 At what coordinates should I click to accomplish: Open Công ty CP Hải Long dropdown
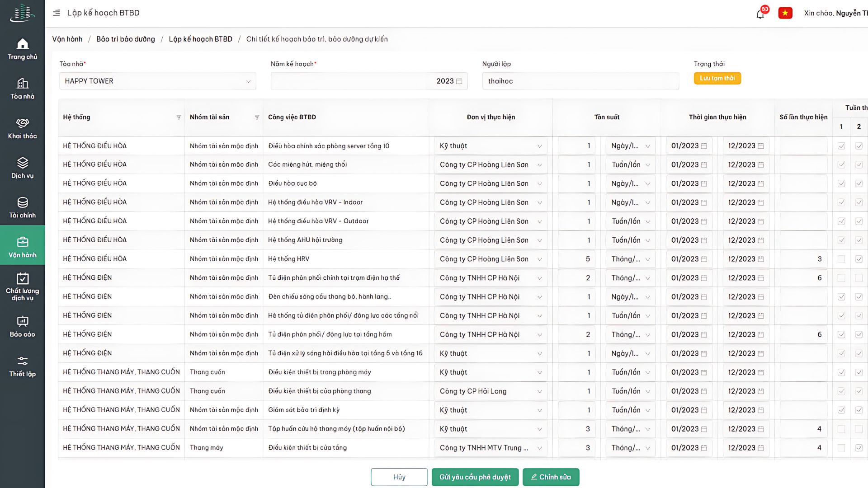point(491,391)
